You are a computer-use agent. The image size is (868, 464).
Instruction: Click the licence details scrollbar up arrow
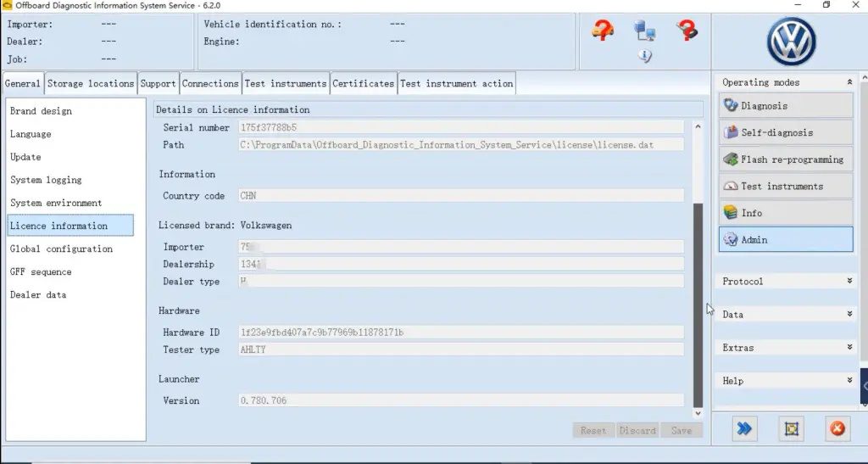(x=698, y=126)
